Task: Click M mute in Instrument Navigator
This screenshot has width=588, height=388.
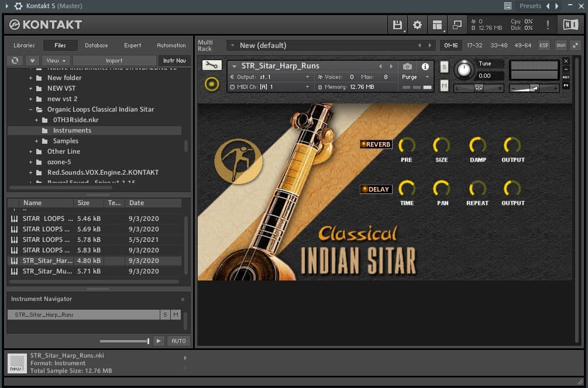Action: [176, 314]
